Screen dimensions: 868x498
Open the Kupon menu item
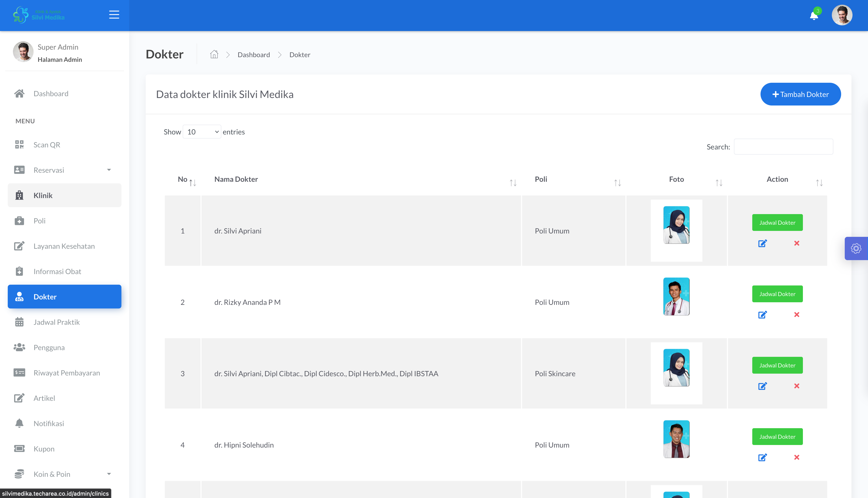(x=64, y=449)
